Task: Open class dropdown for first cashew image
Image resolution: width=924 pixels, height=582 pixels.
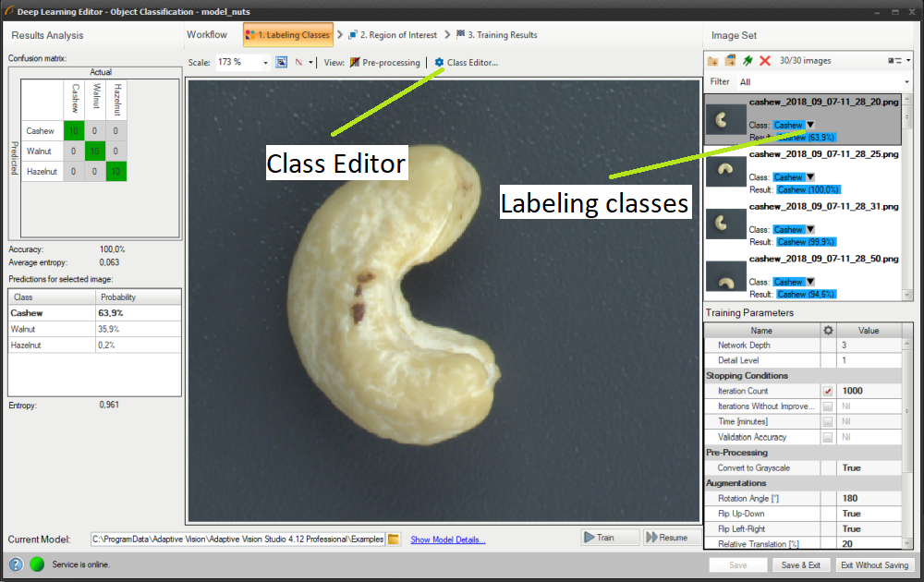Action: [x=810, y=125]
